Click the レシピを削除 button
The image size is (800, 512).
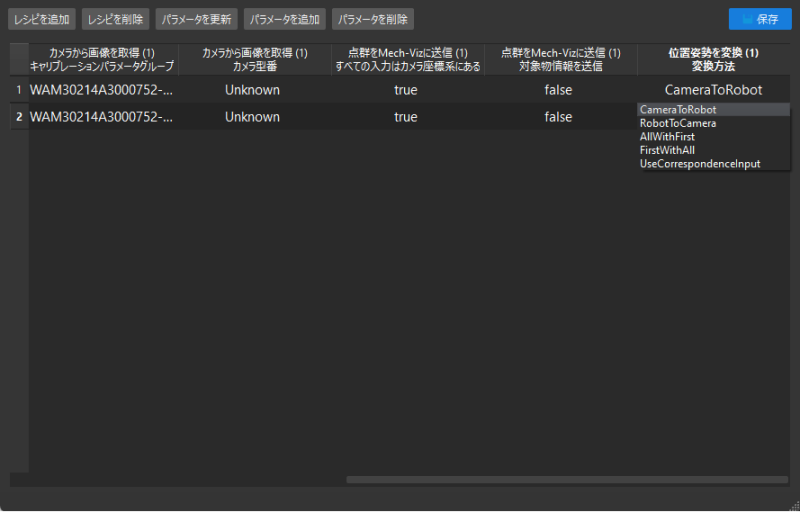click(115, 19)
